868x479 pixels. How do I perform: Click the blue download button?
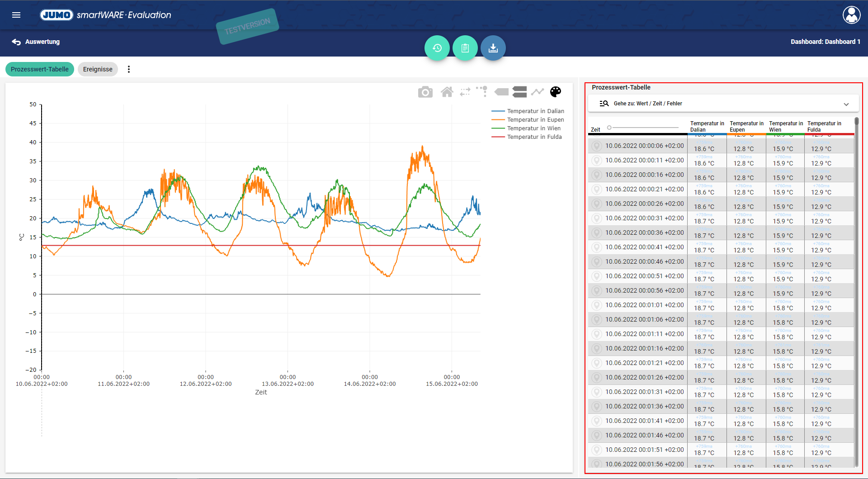click(493, 48)
